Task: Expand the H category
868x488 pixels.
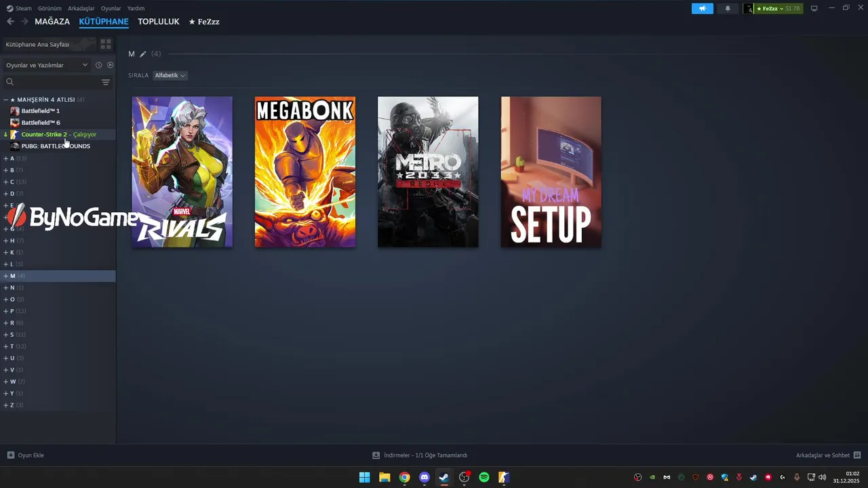Action: tap(5, 241)
